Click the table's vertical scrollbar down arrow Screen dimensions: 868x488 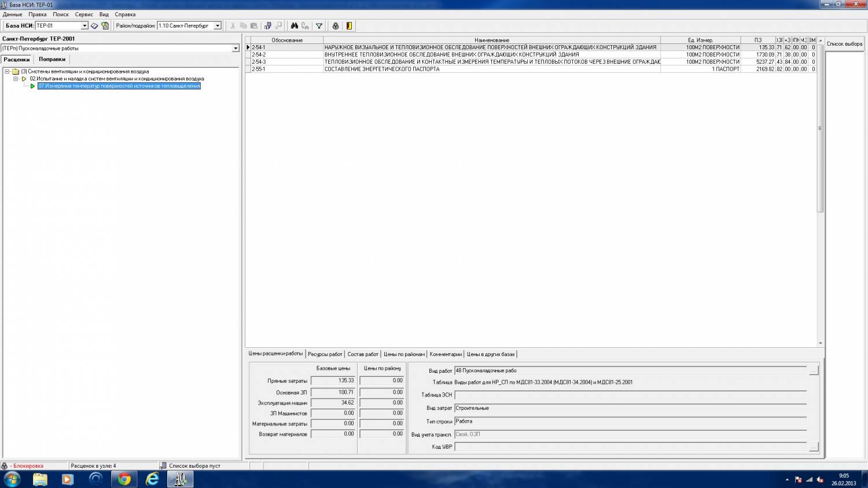click(x=821, y=343)
